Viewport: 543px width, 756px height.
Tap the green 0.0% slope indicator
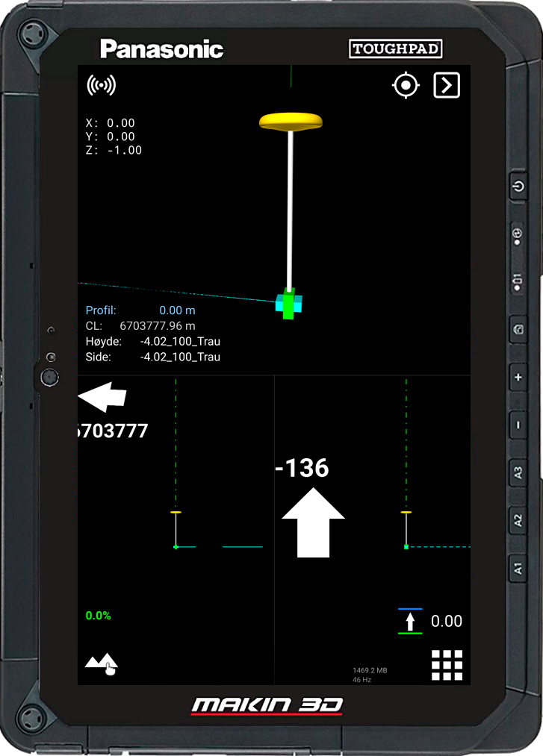click(98, 616)
